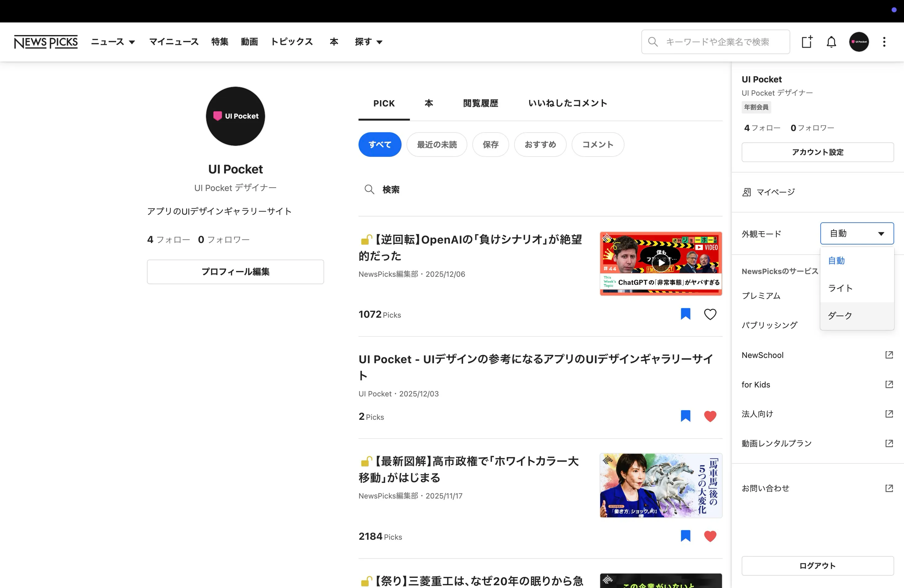The image size is (904, 588).
Task: Unlike the UI Pocket gallery article
Action: pos(710,416)
